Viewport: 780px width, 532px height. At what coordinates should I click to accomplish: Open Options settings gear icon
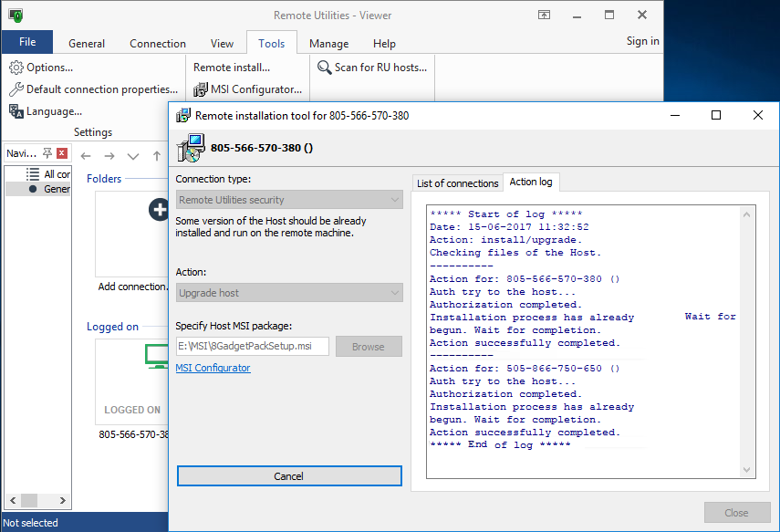16,68
